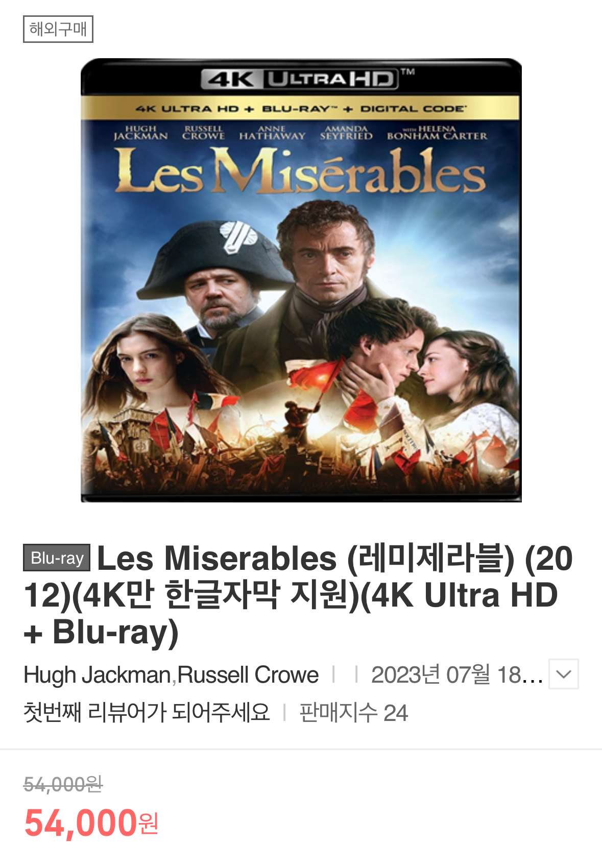Click the product title Les Miserables (레미제라블)
The image size is (602, 868).
click(x=305, y=559)
